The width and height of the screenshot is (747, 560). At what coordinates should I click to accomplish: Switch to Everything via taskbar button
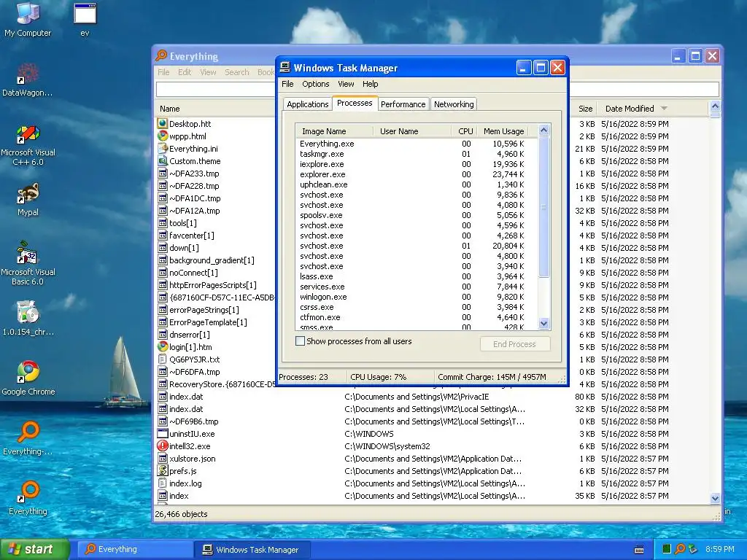134,550
